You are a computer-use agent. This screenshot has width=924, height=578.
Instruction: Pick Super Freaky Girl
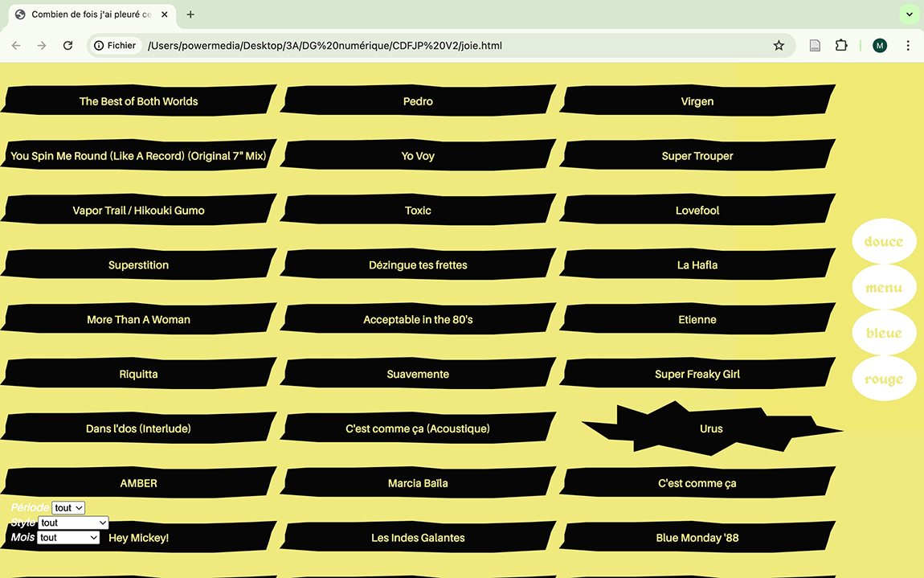[x=697, y=374]
